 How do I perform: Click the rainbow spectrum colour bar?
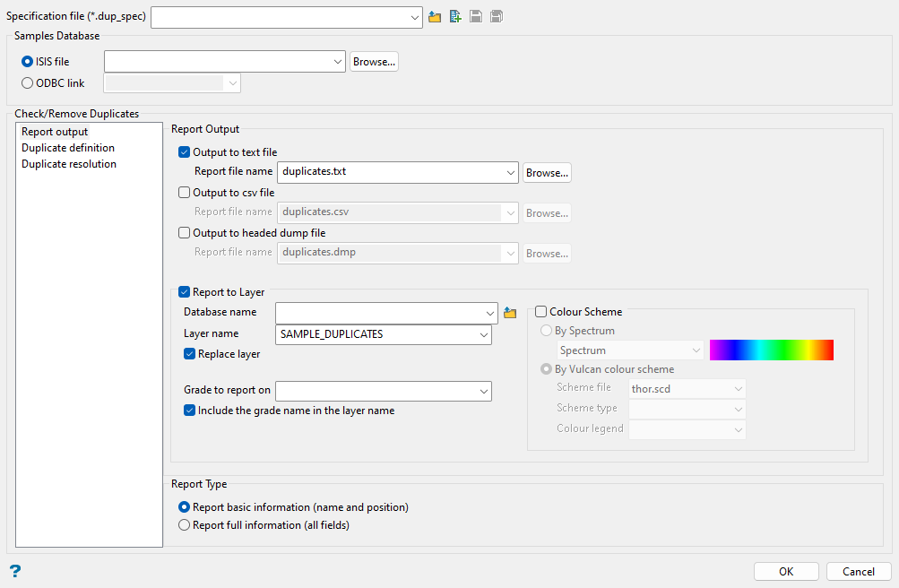[771, 350]
